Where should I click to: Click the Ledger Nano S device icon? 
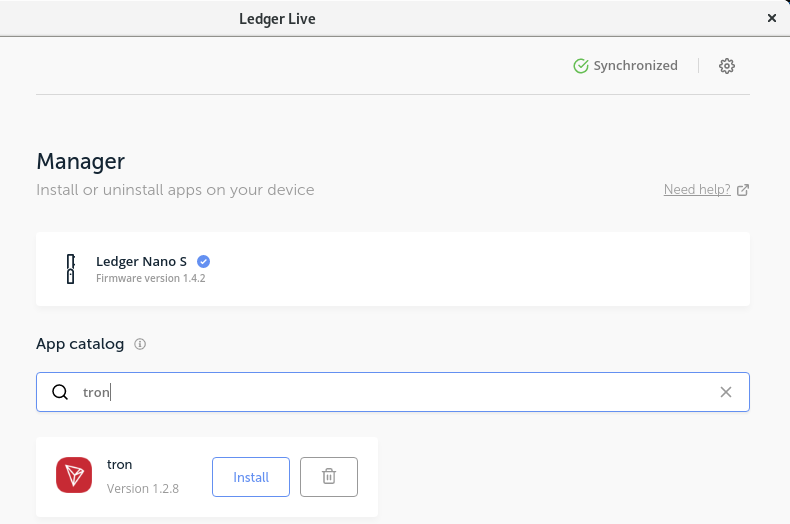pyautogui.click(x=71, y=269)
